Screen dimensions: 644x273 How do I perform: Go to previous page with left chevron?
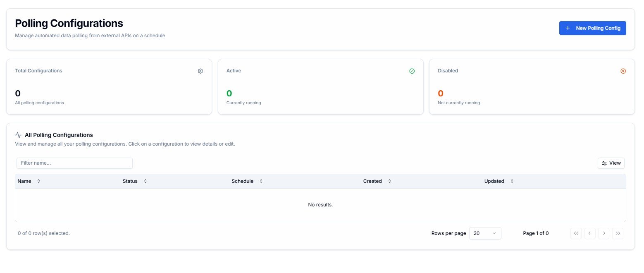click(590, 233)
